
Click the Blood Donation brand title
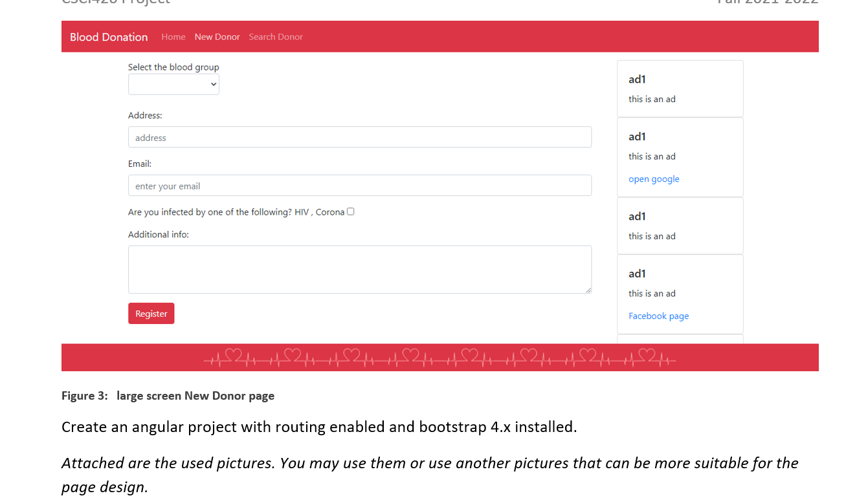click(x=109, y=37)
